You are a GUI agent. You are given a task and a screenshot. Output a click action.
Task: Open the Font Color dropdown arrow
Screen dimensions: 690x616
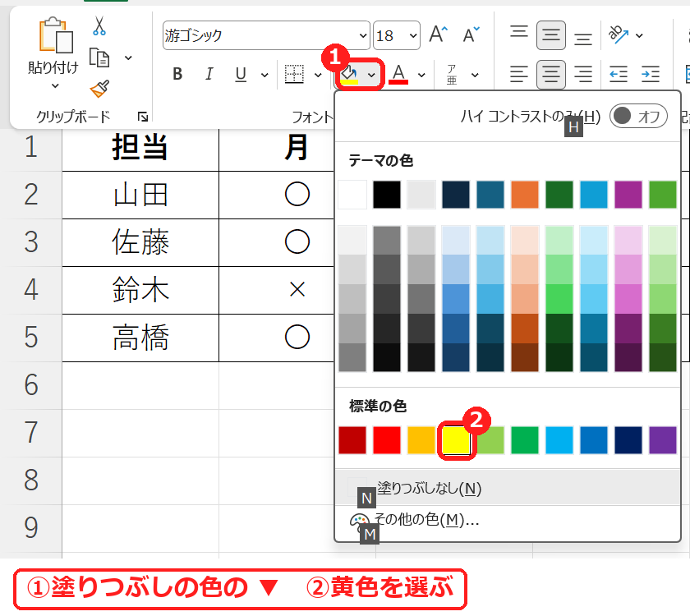point(421,75)
